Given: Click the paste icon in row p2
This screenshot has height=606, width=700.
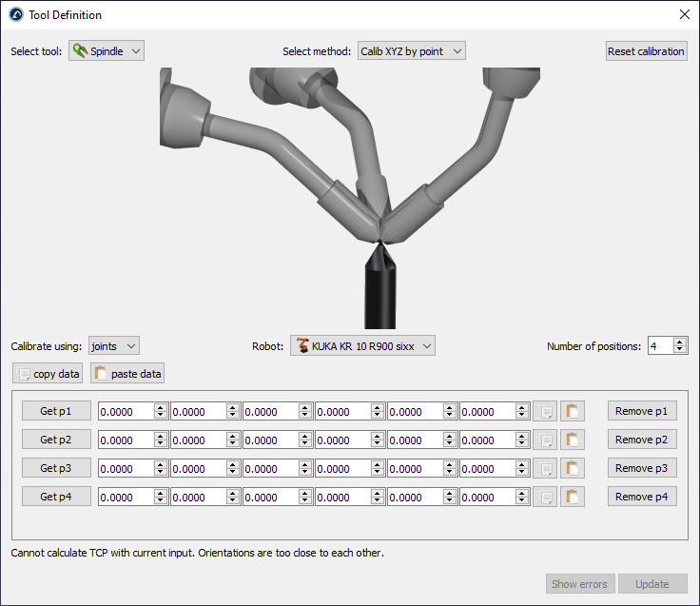Looking at the screenshot, I should pos(573,440).
